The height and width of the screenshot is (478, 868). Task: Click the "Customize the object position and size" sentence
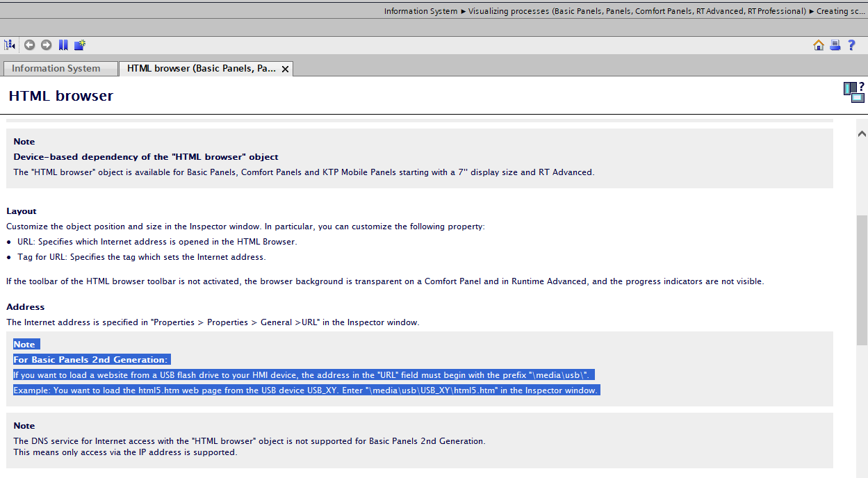pos(245,226)
